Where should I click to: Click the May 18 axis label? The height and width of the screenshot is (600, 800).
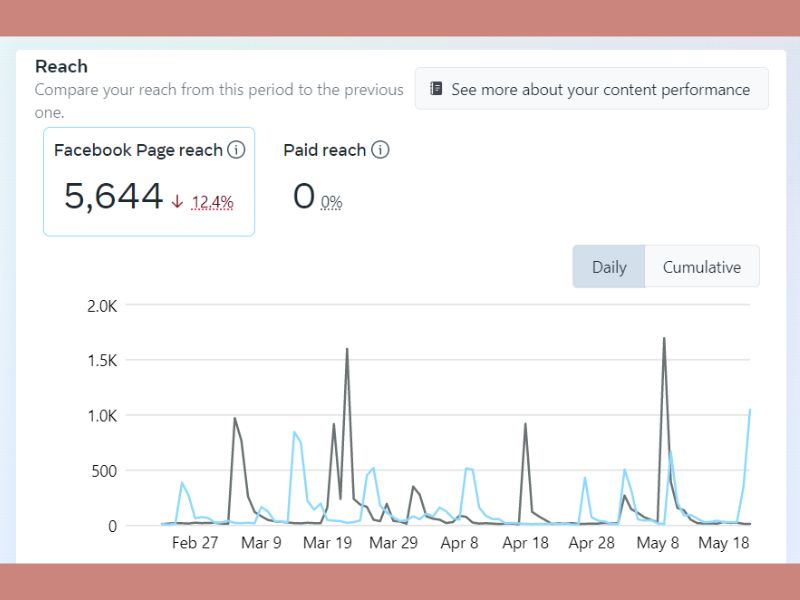click(x=723, y=542)
